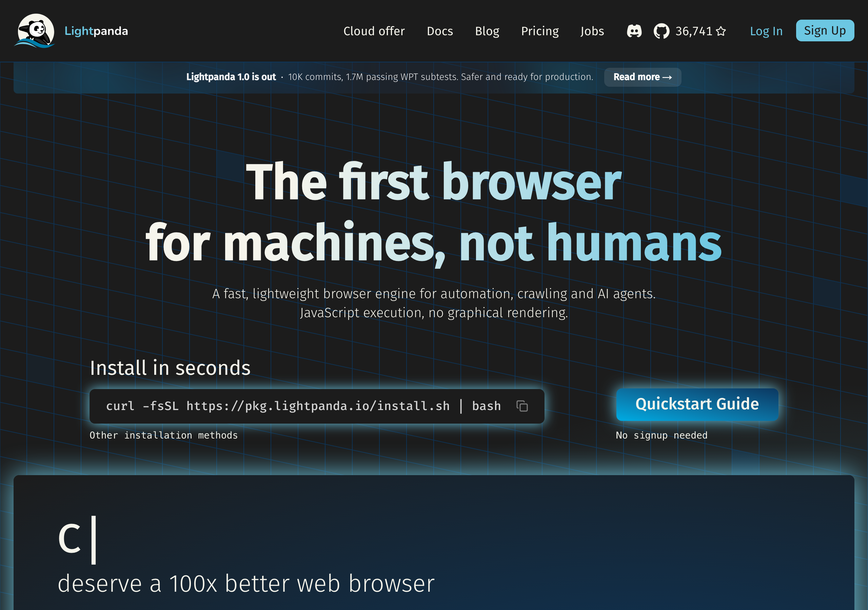Open the Blog page
This screenshot has height=610, width=868.
click(487, 31)
